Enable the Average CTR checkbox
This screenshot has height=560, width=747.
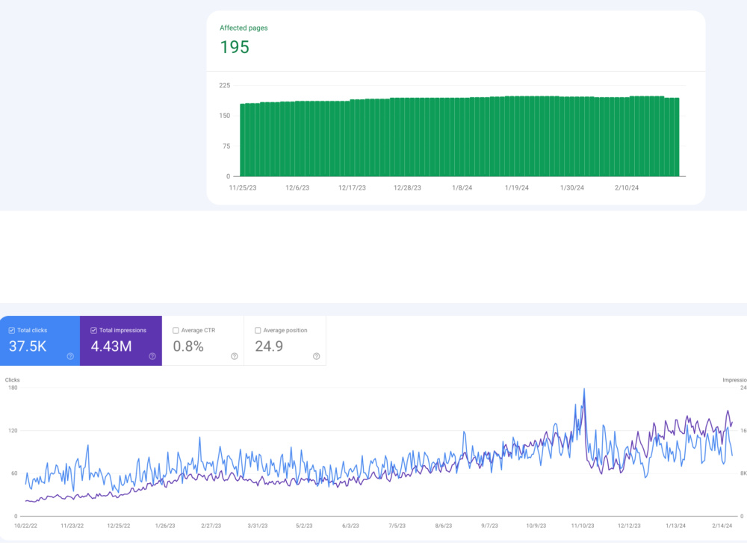pos(176,330)
